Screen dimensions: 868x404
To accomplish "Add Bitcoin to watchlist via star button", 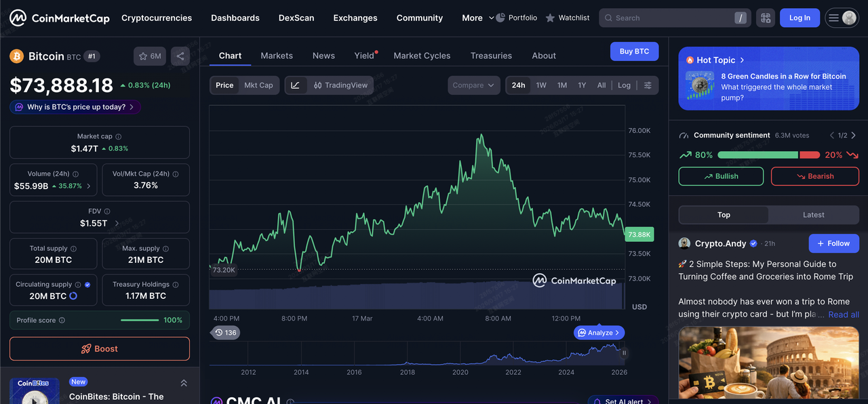I will point(150,56).
